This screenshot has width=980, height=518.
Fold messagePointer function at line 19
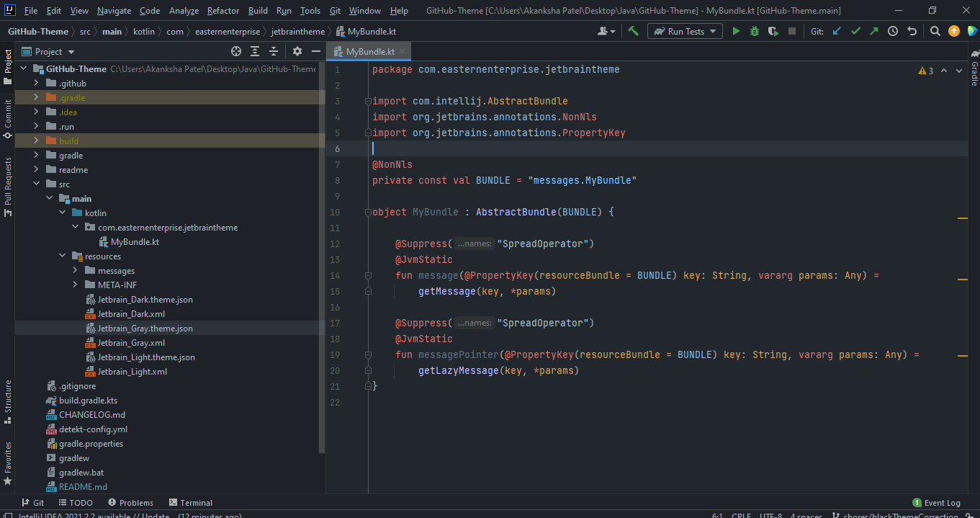pos(368,354)
